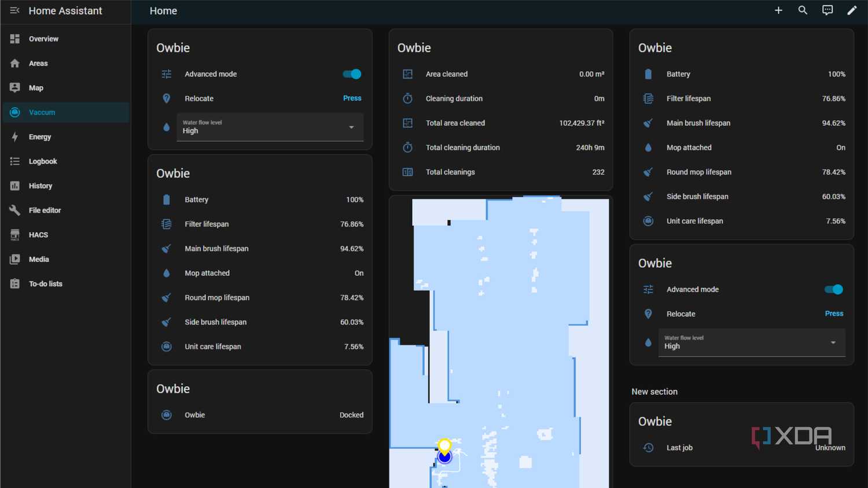Viewport: 868px width, 488px height.
Task: Click the File editor wrench sidebar icon
Action: (x=15, y=210)
